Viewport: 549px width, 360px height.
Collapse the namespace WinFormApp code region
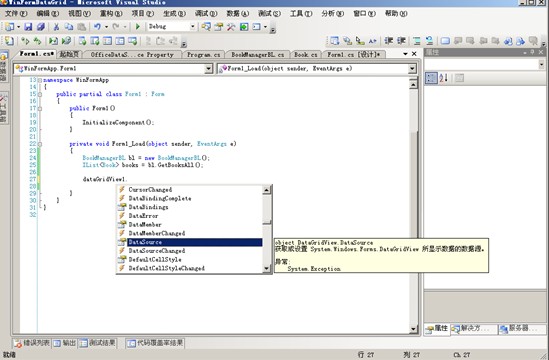tap(40, 81)
